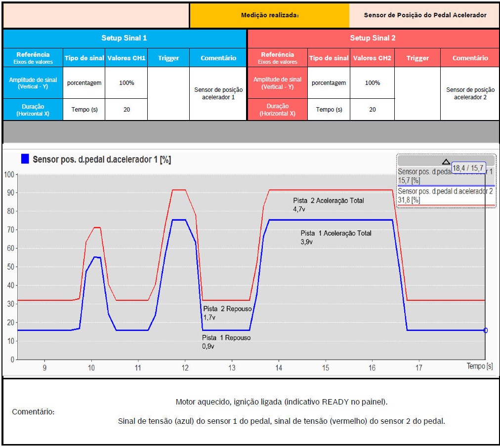Viewport: 500px width, 448px height.
Task: Click the blue Duração (Horizontal X) cell
Action: point(33,110)
